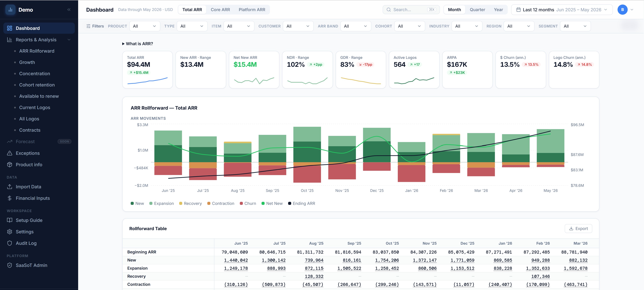
Task: Click the calendar icon in date range
Action: (518, 9)
